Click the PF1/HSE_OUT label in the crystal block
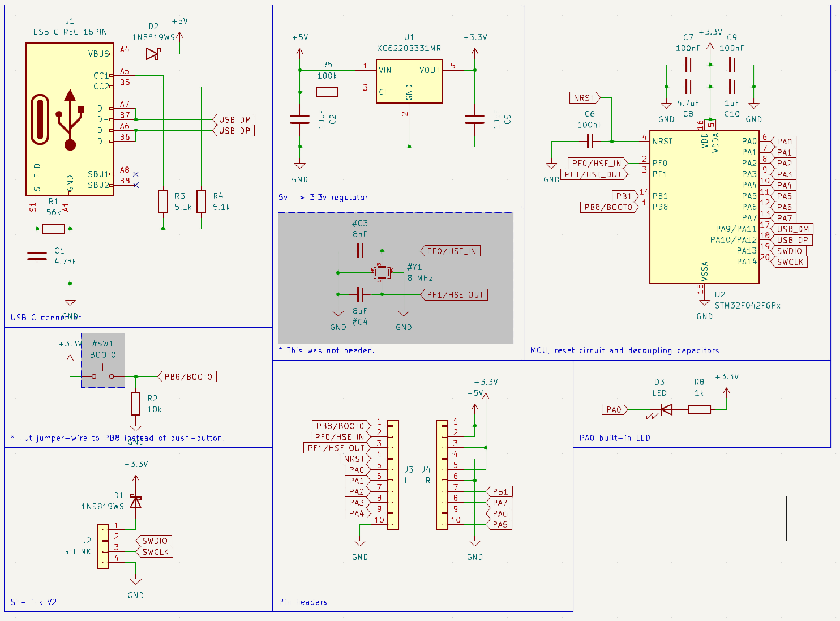Screen dimensions: 840x621 (x=454, y=294)
